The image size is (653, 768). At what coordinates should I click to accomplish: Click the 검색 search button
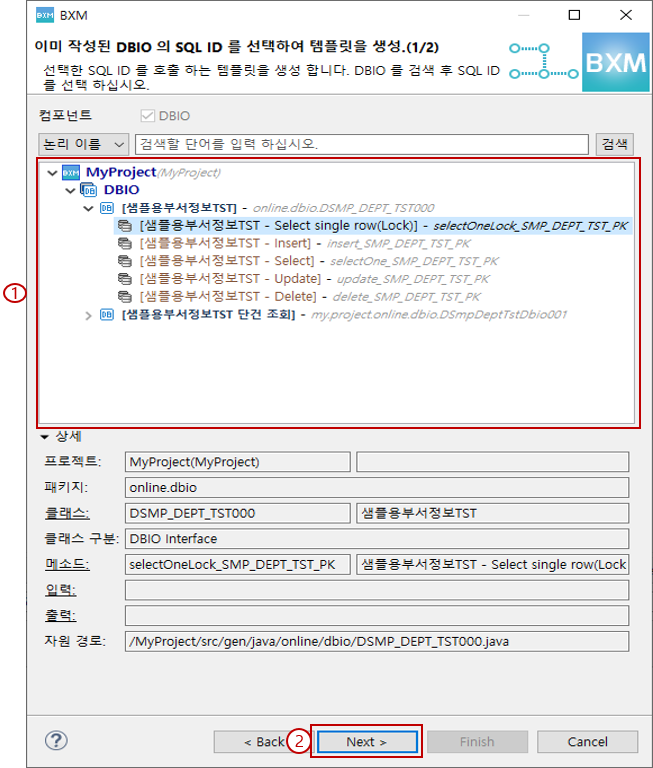615,144
